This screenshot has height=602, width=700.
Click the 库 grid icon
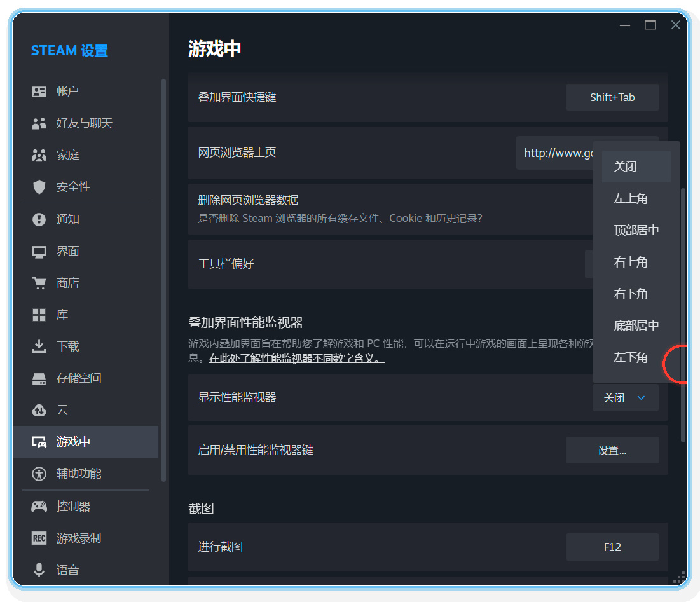tap(39, 315)
